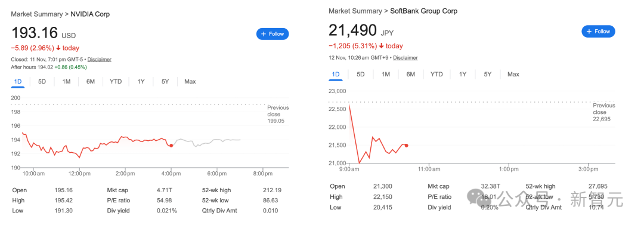
Task: Select 5Y tab on NVIDIA chart
Action: pyautogui.click(x=165, y=81)
